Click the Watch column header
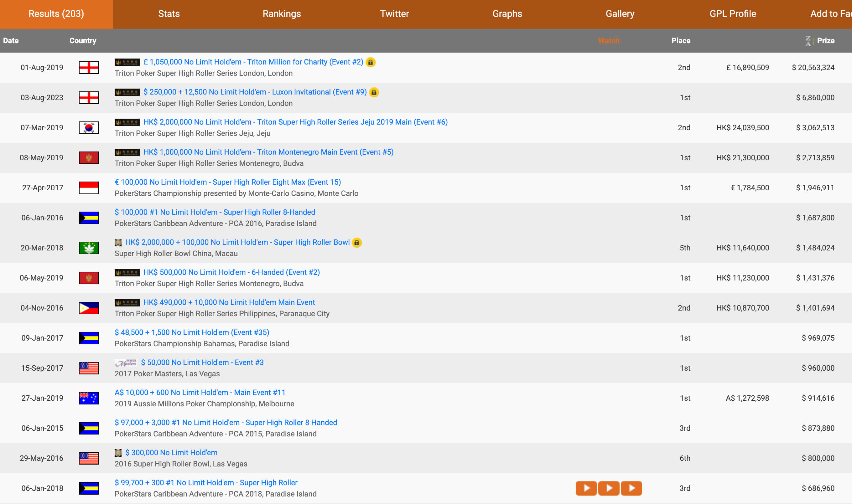Viewport: 852px width, 504px height. 608,41
